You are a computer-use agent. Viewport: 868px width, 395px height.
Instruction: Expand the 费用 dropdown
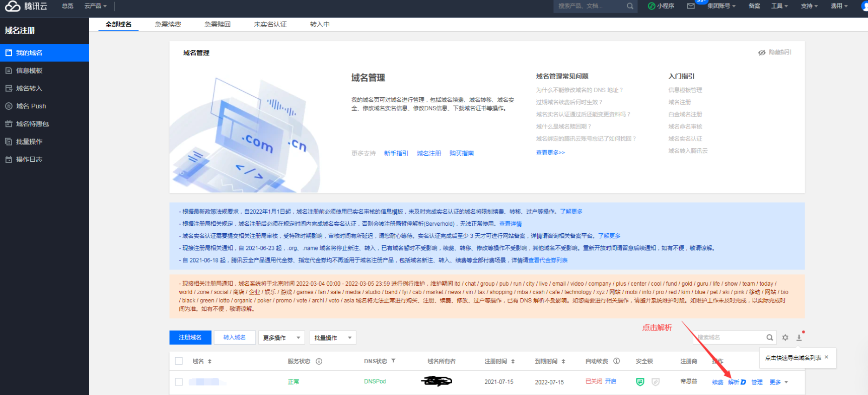pyautogui.click(x=839, y=6)
